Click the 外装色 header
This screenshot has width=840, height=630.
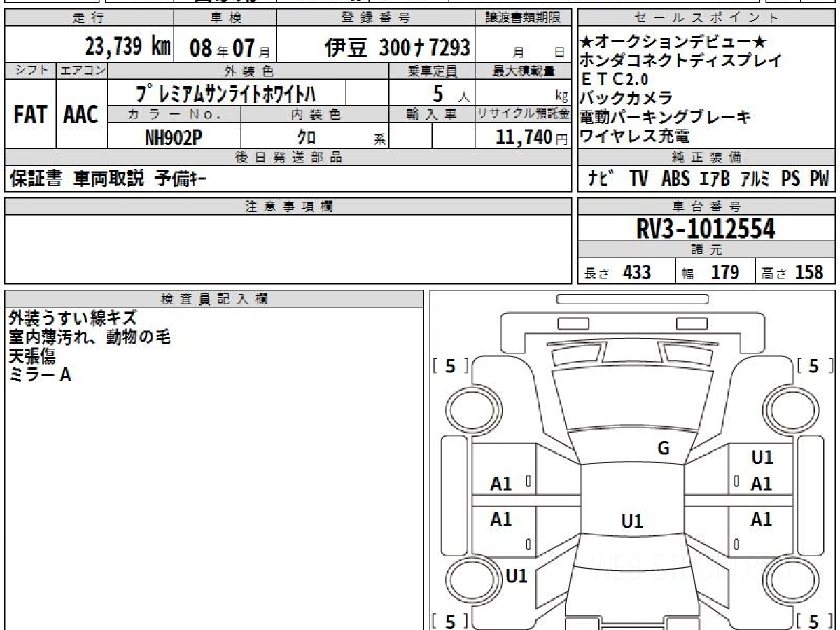coord(248,71)
